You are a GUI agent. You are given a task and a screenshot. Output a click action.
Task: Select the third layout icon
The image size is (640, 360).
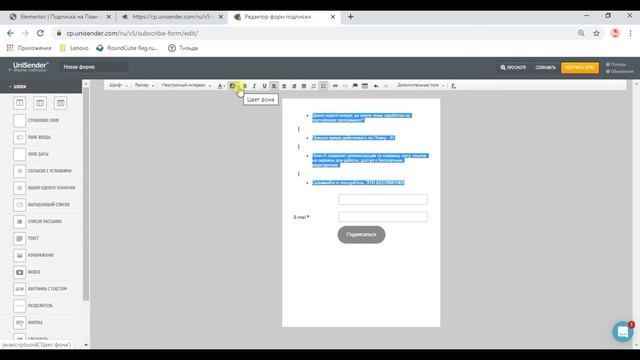point(60,103)
